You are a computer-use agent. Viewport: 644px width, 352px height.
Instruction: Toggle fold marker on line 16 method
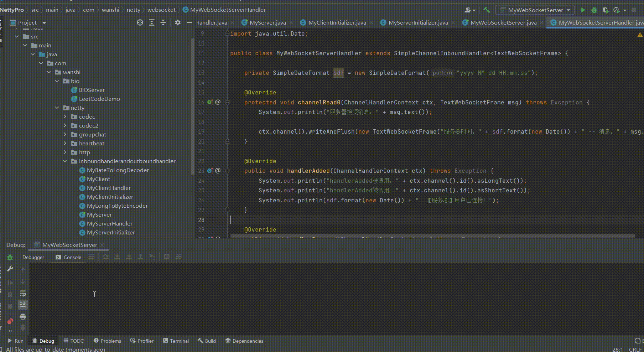(227, 102)
